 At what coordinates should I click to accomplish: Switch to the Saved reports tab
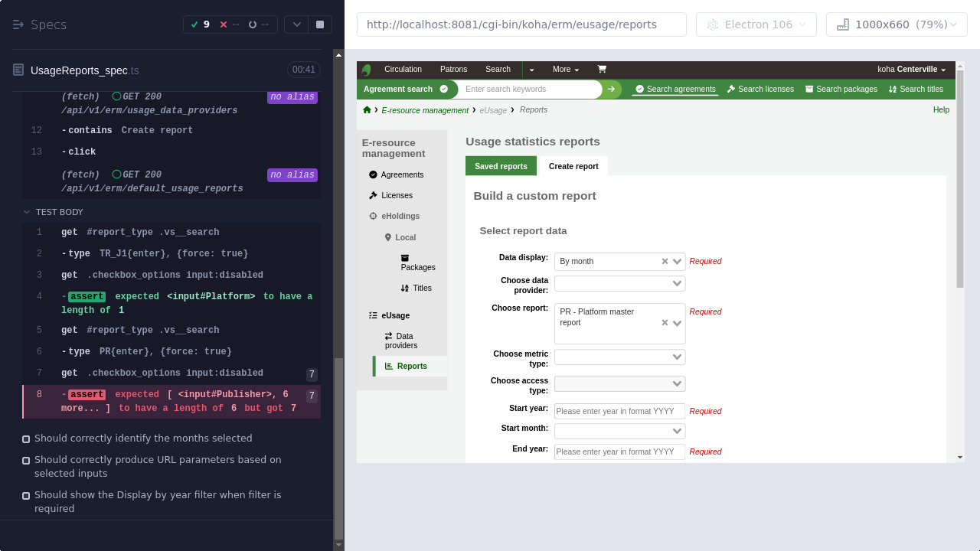tap(501, 166)
